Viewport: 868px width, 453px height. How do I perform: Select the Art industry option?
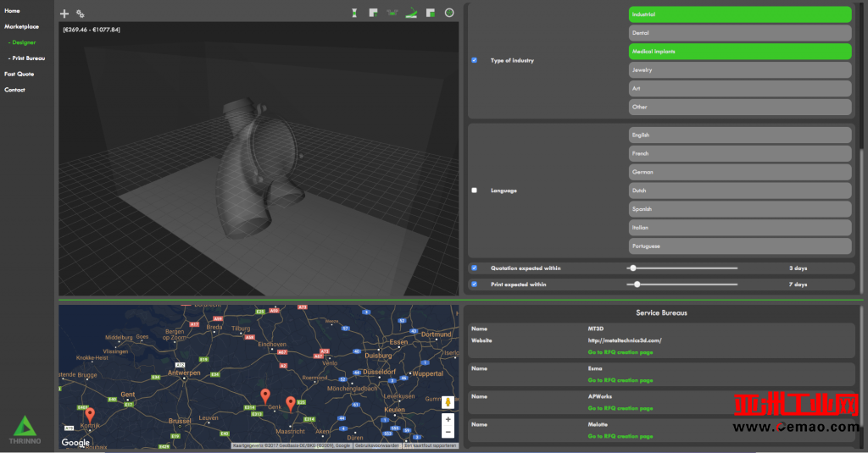tap(739, 89)
